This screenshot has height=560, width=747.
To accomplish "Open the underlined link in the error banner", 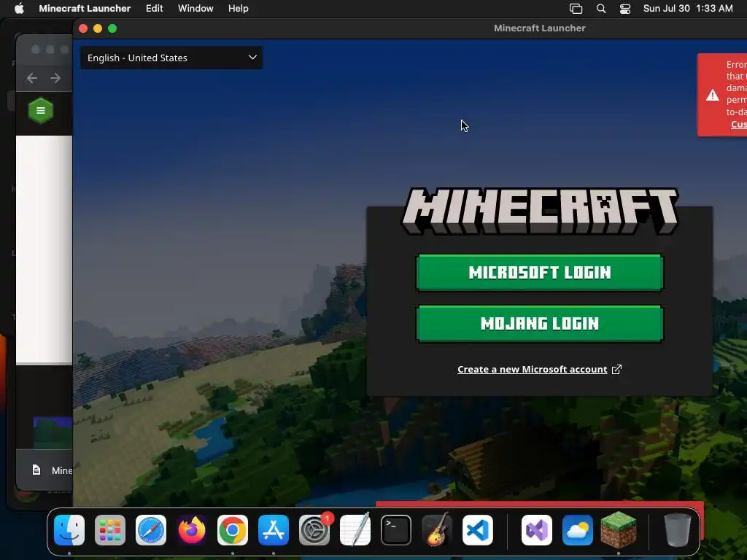I will pos(739,124).
